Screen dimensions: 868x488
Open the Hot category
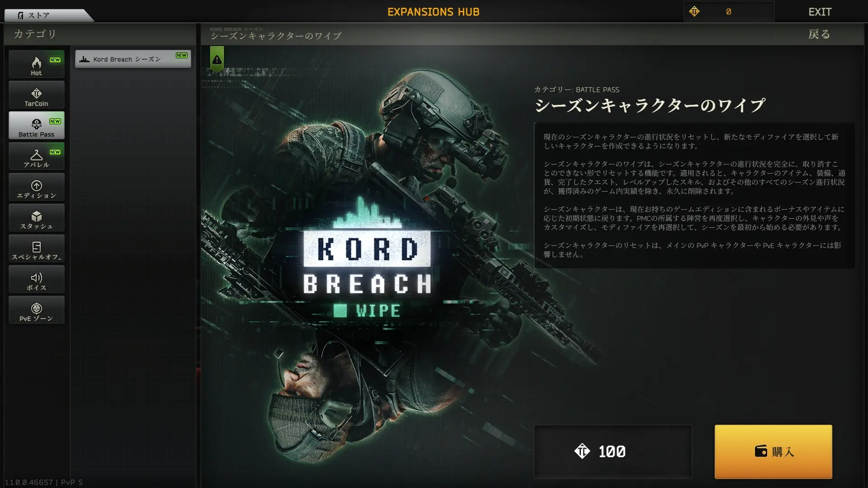click(37, 64)
